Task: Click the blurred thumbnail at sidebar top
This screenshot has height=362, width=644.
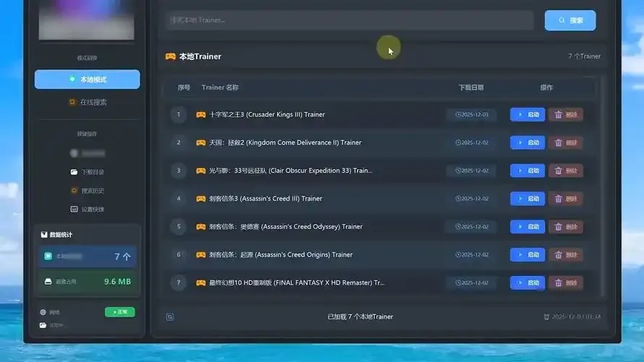Action: tap(86, 20)
